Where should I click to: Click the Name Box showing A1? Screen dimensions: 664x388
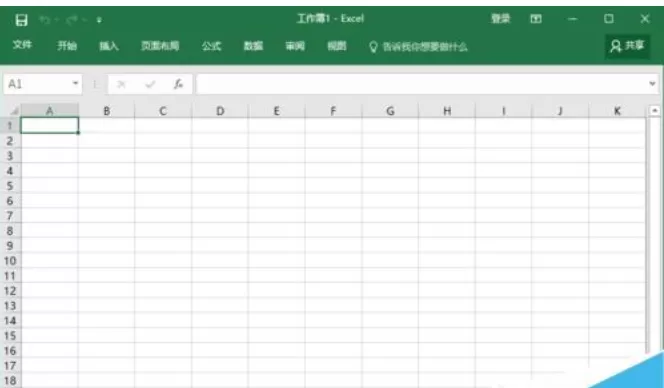point(37,84)
